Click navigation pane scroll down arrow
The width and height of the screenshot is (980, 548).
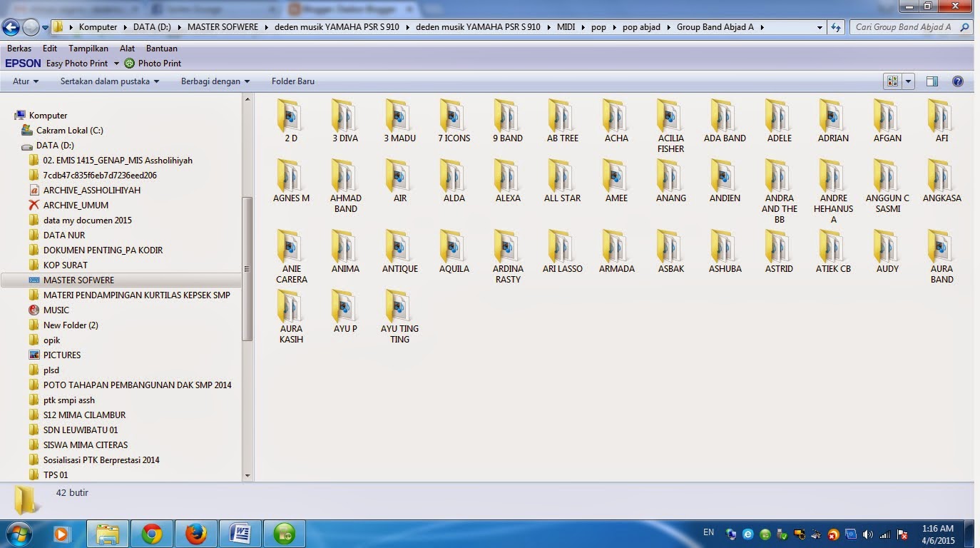247,475
